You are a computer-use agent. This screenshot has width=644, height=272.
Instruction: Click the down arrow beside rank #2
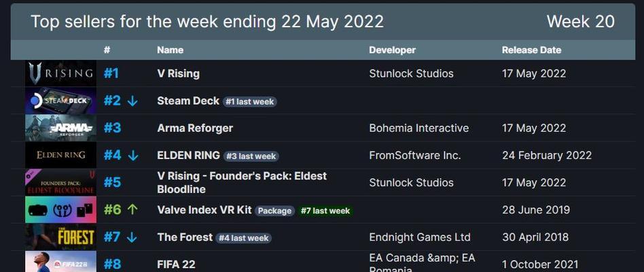132,101
